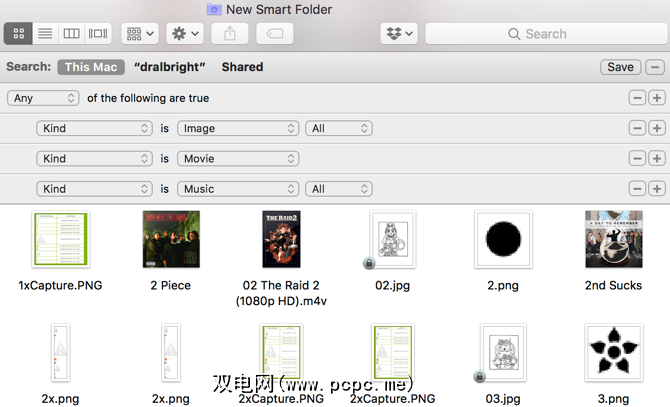Select the 1xCapture.PNG thumbnail
The image size is (670, 407).
(x=61, y=239)
